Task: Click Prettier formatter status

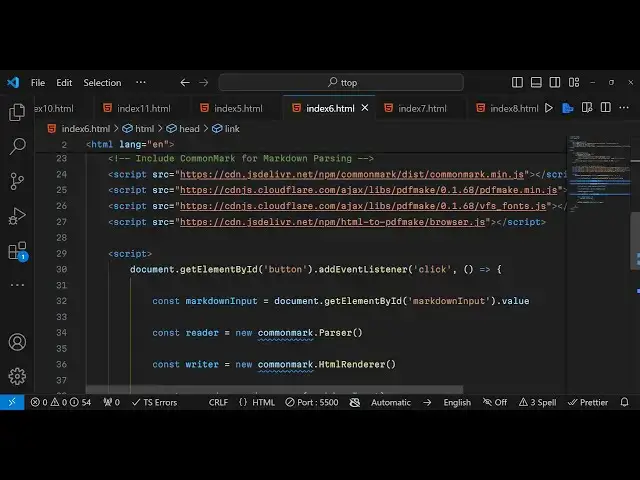Action: (x=588, y=402)
